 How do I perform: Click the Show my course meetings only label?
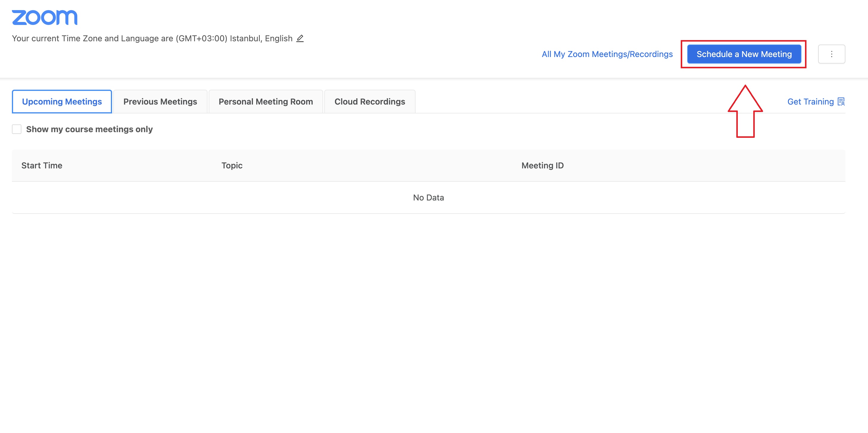89,129
